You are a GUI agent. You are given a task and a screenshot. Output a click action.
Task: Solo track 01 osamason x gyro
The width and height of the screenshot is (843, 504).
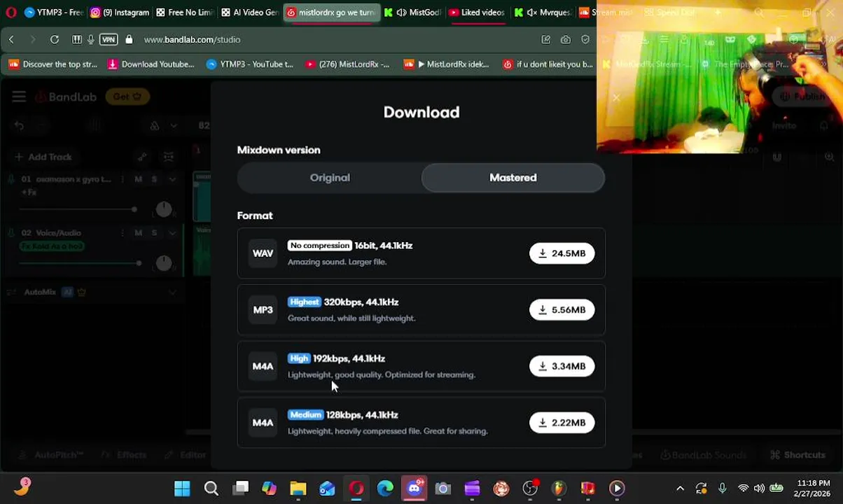(154, 179)
